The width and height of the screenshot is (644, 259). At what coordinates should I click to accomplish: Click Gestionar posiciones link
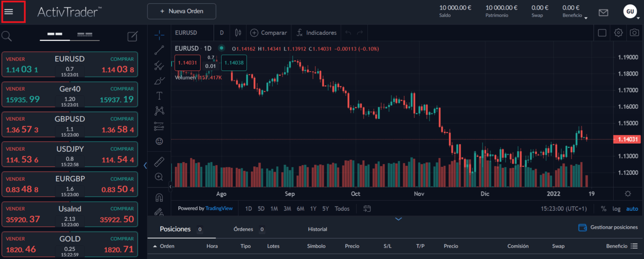click(x=608, y=227)
